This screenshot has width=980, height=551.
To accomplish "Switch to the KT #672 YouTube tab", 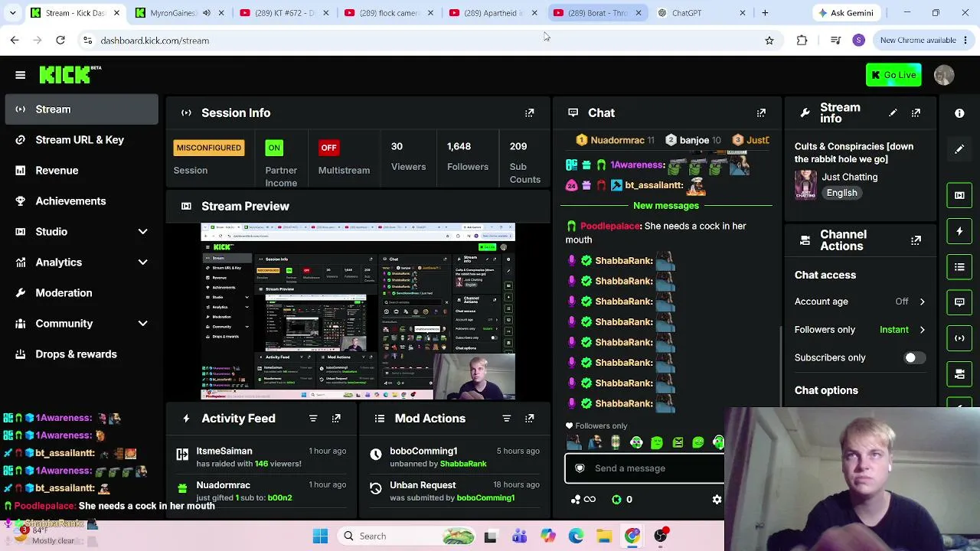I will tap(283, 13).
